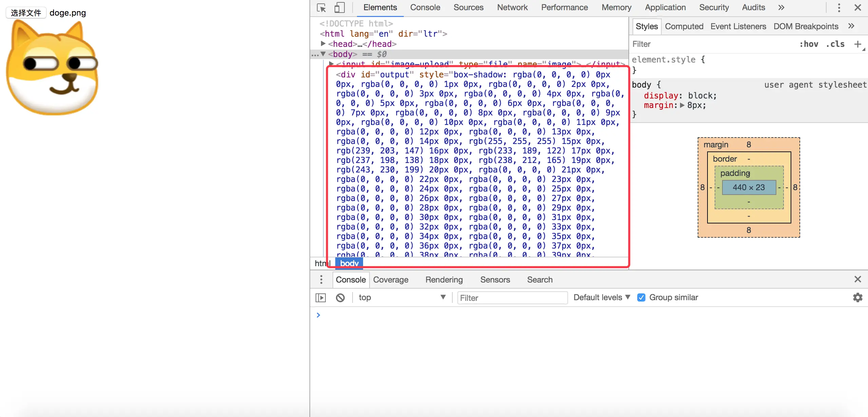Image resolution: width=868 pixels, height=417 pixels.
Task: Show the console sidebar icon
Action: (x=321, y=298)
